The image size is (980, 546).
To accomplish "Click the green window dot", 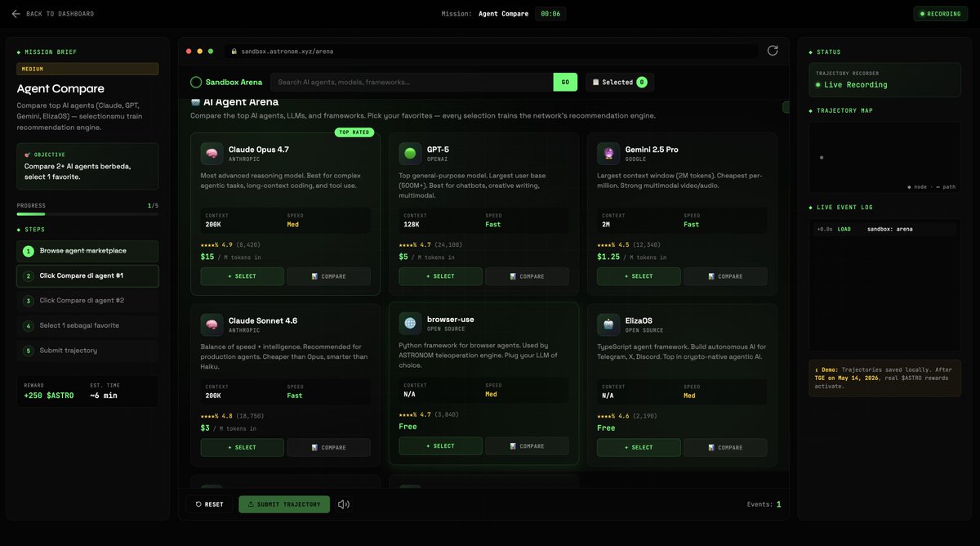I will (x=210, y=51).
